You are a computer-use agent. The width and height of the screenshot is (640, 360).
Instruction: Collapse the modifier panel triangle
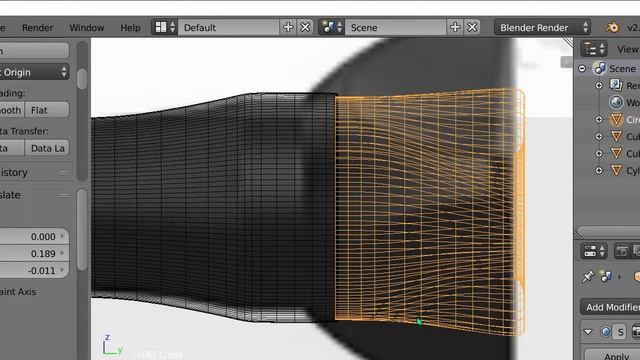[x=588, y=332]
